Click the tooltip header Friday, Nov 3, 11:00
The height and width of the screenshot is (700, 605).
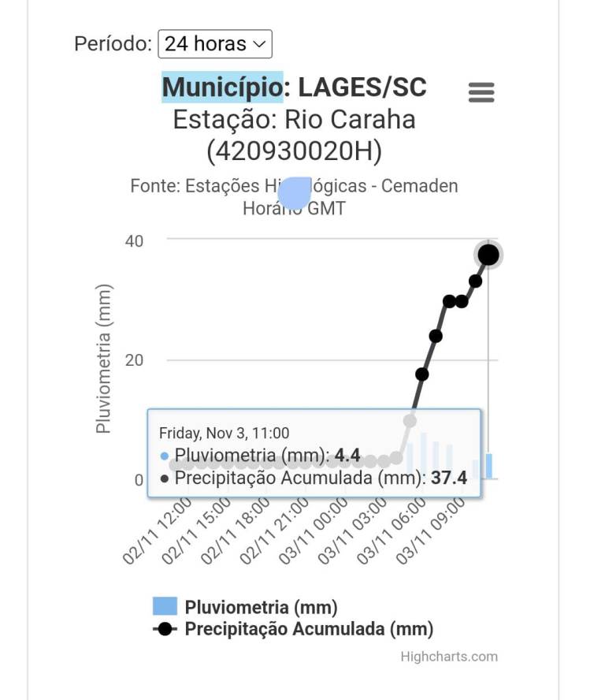pyautogui.click(x=225, y=433)
